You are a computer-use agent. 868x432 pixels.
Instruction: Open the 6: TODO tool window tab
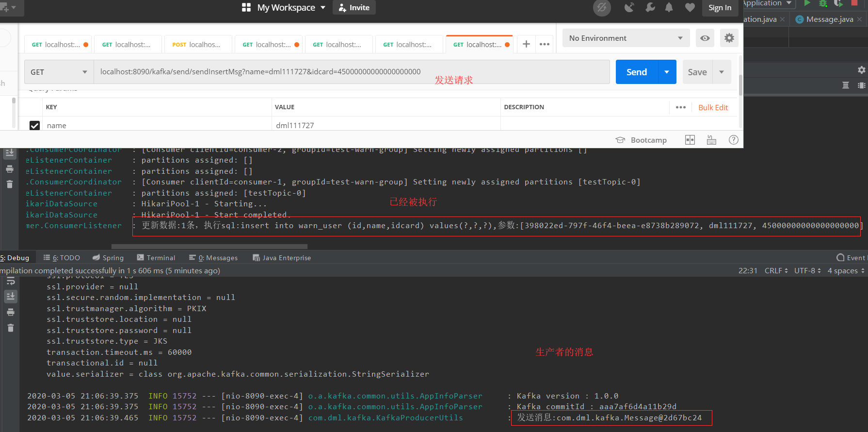[62, 258]
